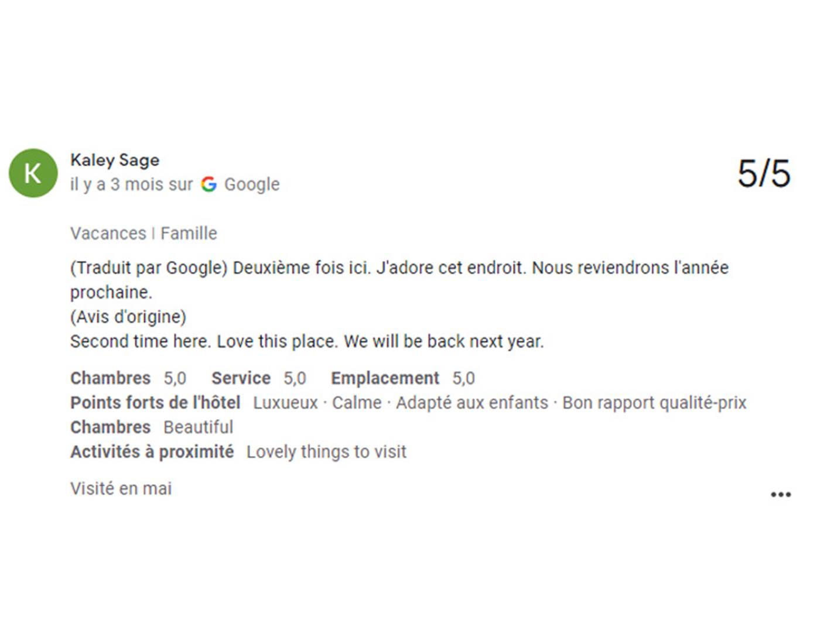
Task: Click the "Traduit par Google" translated text
Action: click(149, 268)
